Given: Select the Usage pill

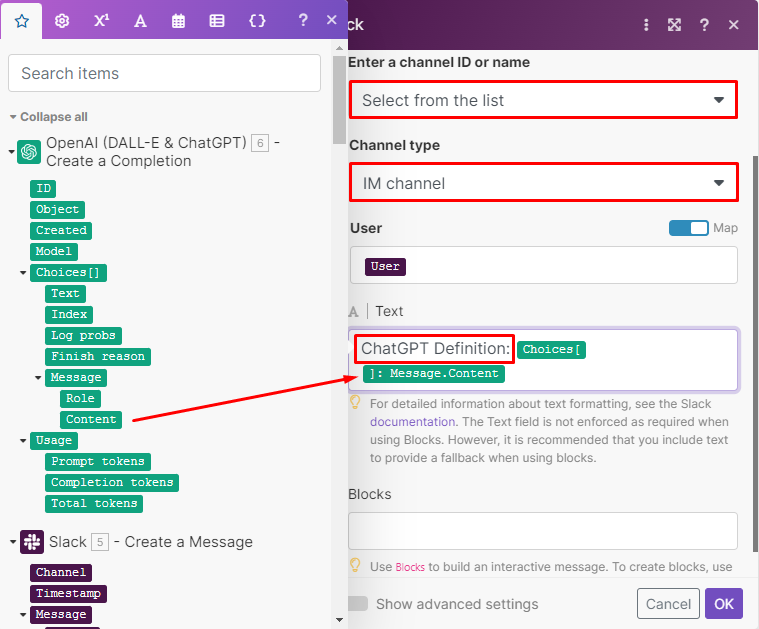Looking at the screenshot, I should point(54,441).
